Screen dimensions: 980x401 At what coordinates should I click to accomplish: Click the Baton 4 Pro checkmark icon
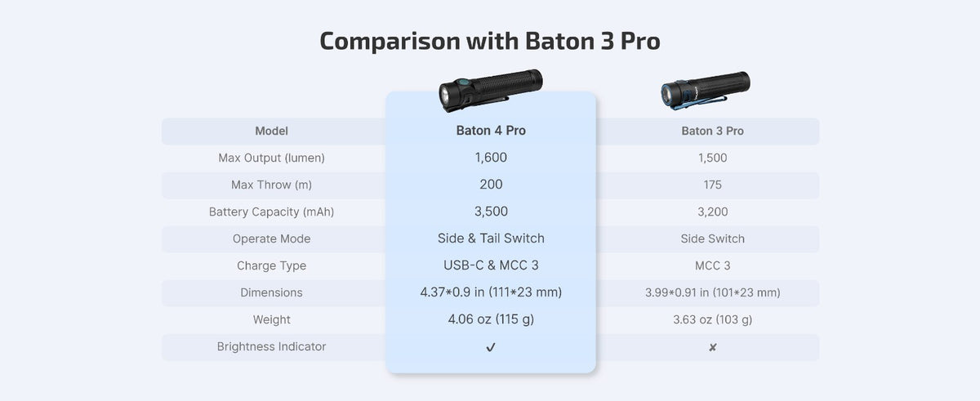(491, 347)
